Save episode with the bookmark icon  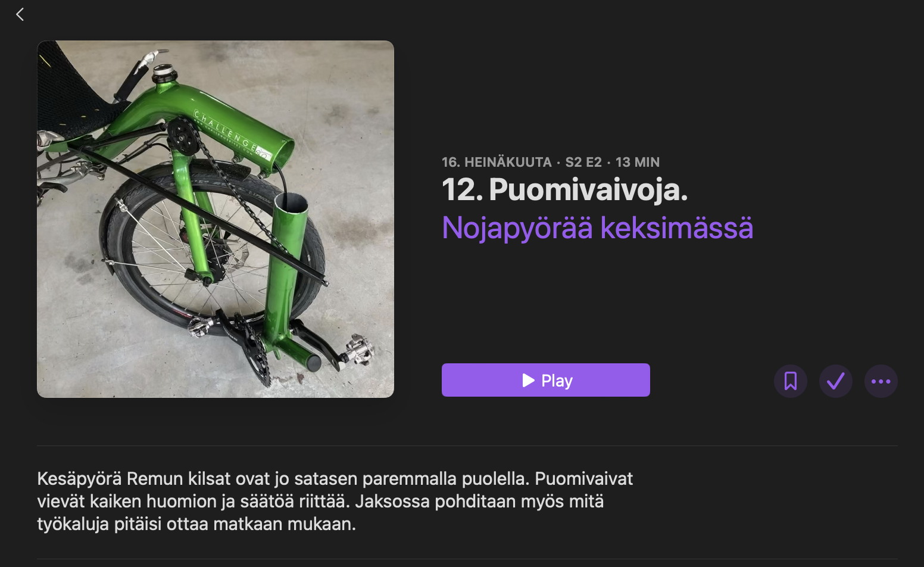coord(791,381)
